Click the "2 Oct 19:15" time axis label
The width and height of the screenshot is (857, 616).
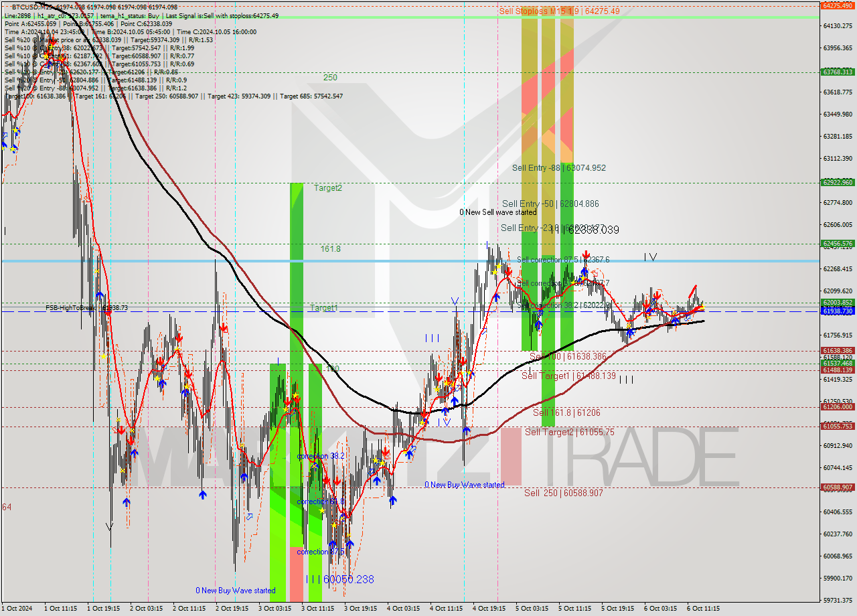[232, 609]
